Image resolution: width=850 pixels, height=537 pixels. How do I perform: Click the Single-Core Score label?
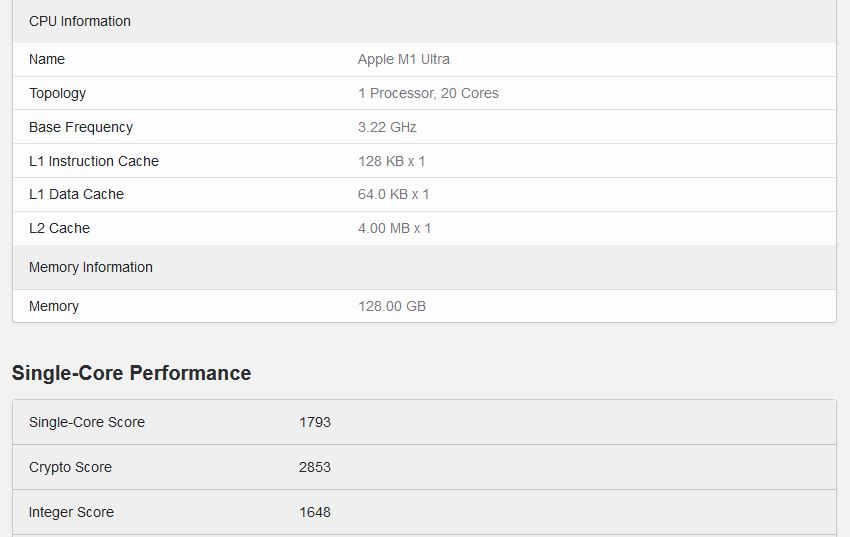coord(87,422)
